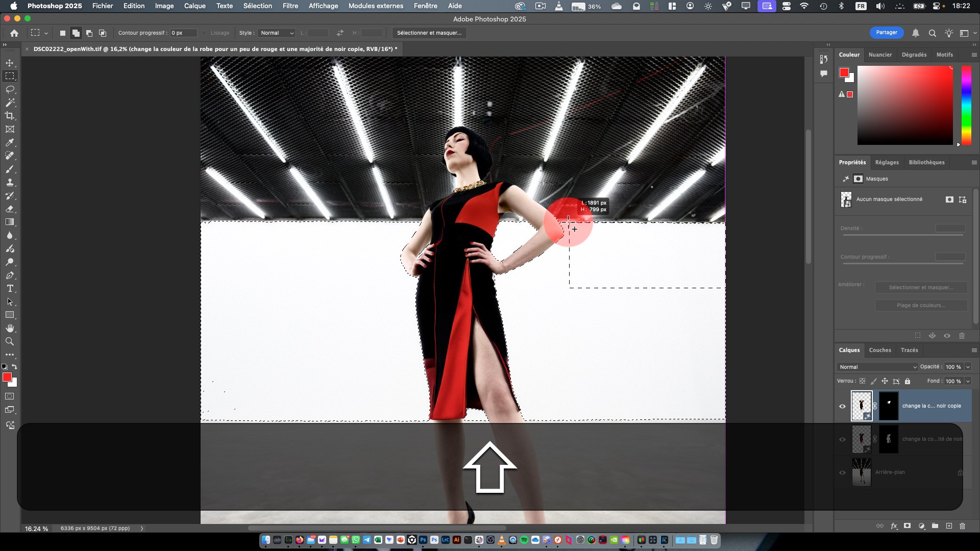Click inside the color picker field

904,105
